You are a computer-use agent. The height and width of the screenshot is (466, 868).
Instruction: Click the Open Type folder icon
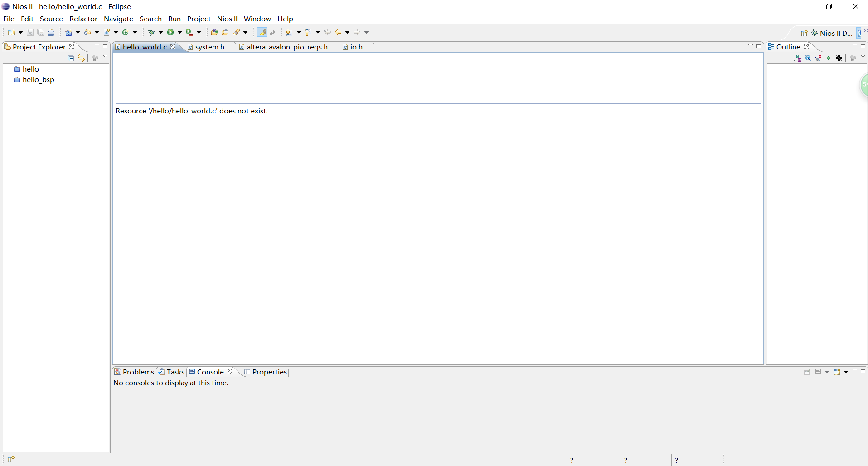click(215, 32)
